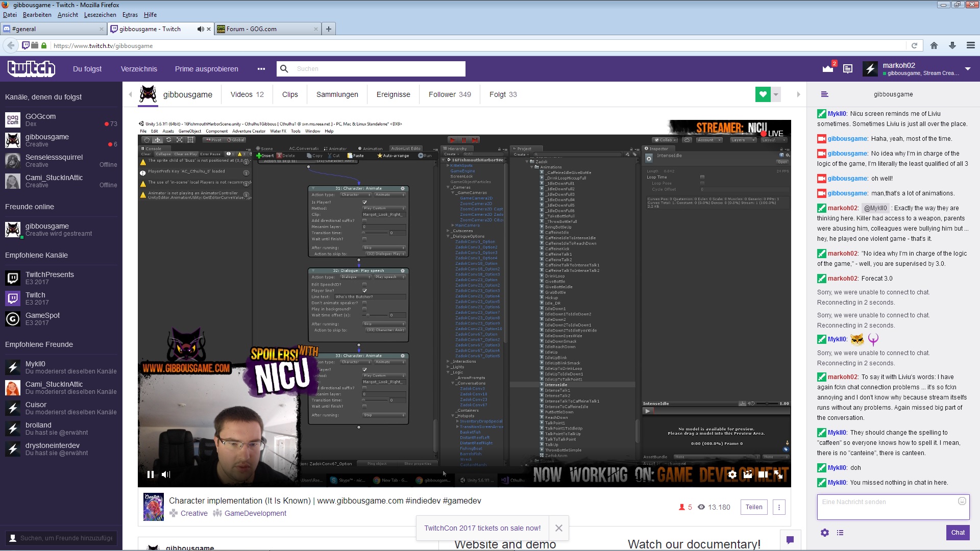Toggle theatre mode in player
980x551 pixels.
point(763,474)
